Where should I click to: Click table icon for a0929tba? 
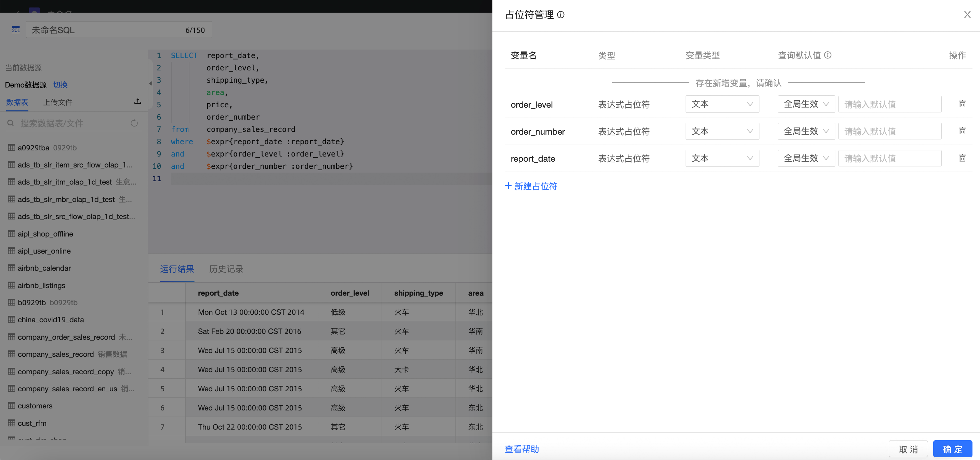tap(12, 148)
